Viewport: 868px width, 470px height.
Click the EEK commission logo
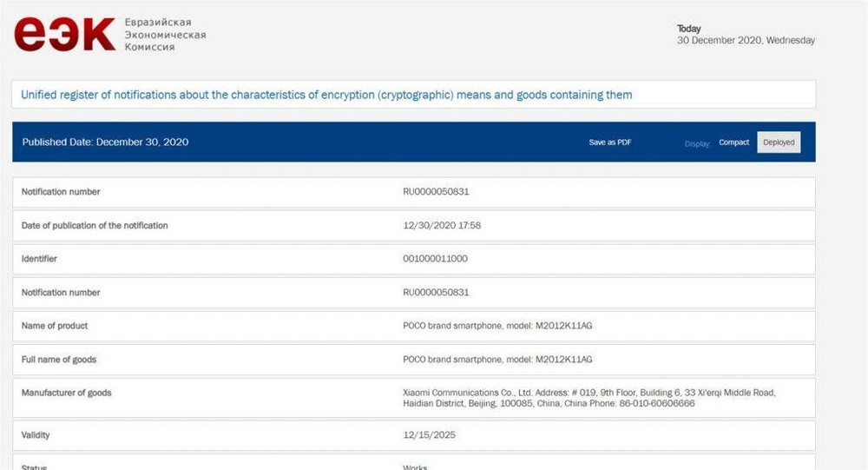[x=64, y=35]
